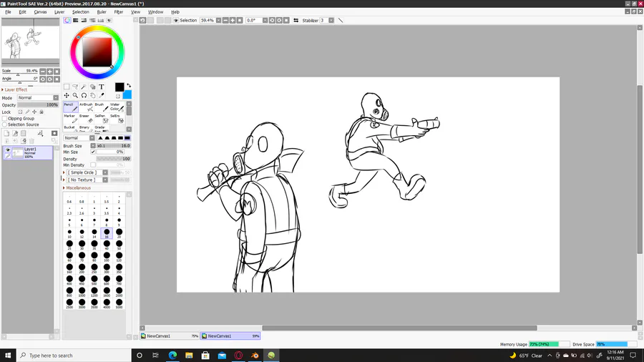Select the SelErs tool
This screenshot has width=644, height=362.
point(117,118)
